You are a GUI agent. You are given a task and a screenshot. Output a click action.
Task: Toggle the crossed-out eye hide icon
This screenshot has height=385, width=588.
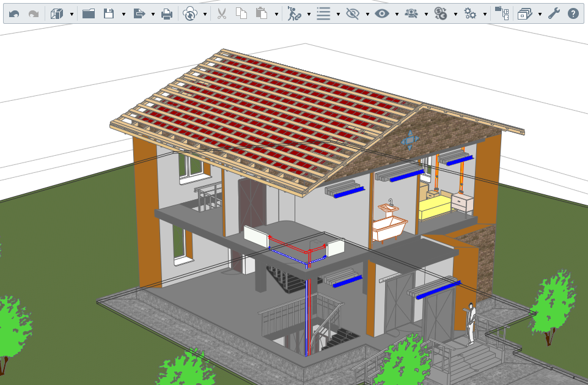pos(353,14)
